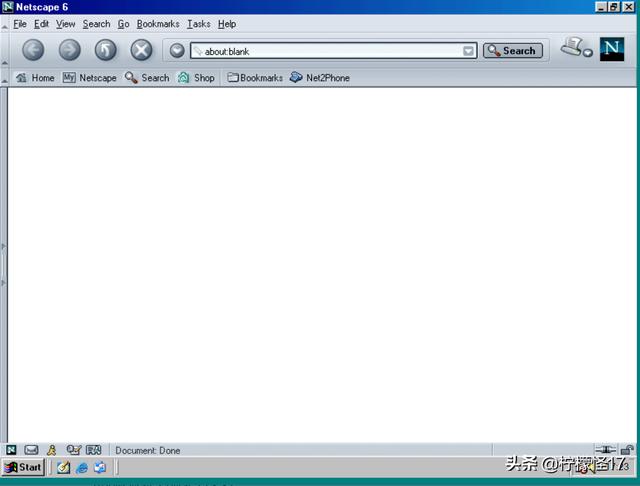Screen dimensions: 640x486
Task: Open Address Book from the status bar
Action: (94, 450)
